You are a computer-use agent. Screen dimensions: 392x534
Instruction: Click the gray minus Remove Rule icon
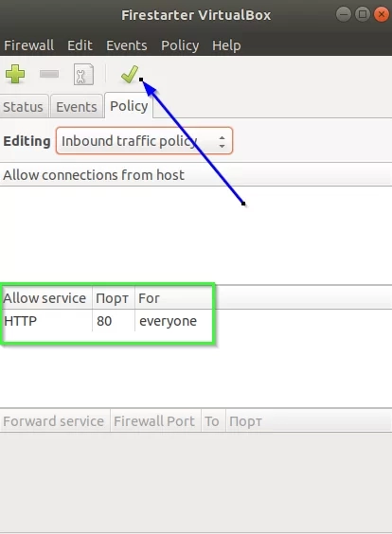coord(49,74)
